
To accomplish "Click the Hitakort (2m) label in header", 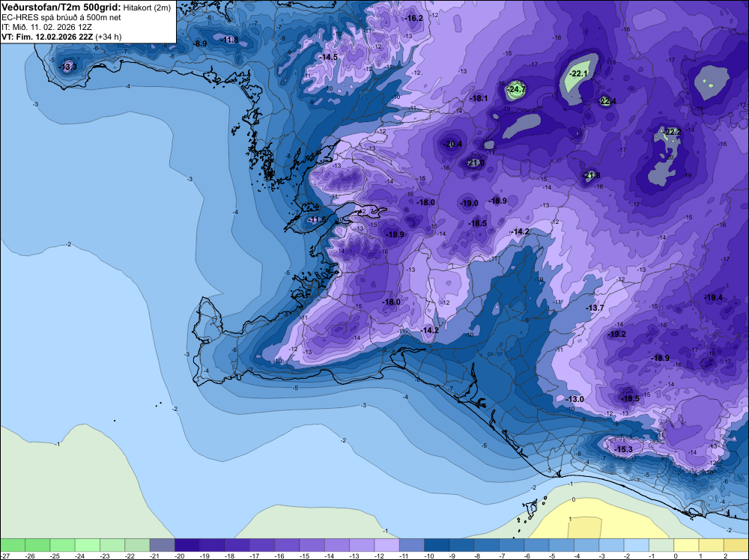I will [x=147, y=7].
